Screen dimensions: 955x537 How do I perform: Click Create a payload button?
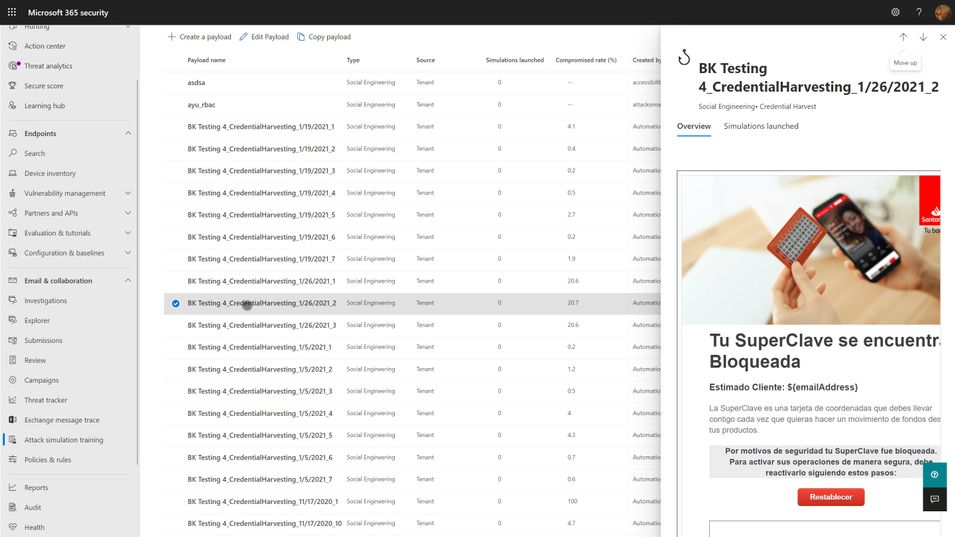pyautogui.click(x=199, y=37)
